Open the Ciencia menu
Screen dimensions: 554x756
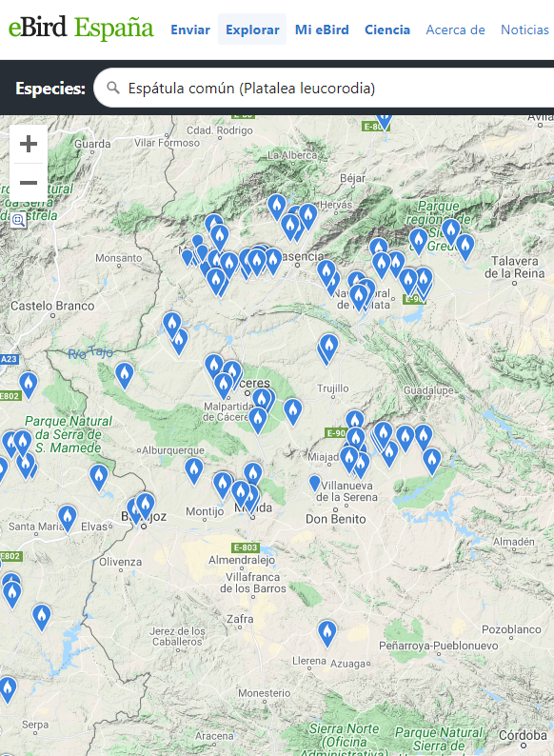[x=387, y=30]
